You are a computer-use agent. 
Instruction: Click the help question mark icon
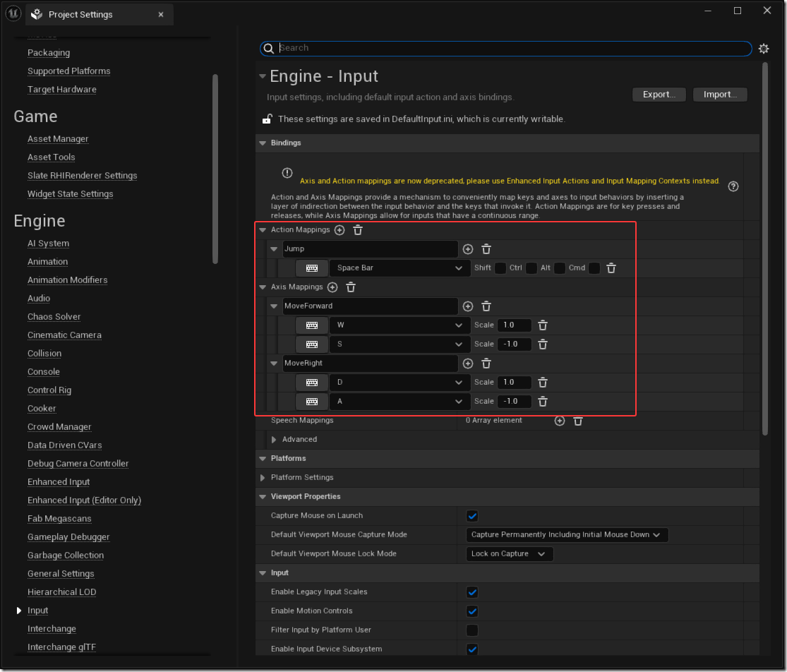click(x=733, y=186)
